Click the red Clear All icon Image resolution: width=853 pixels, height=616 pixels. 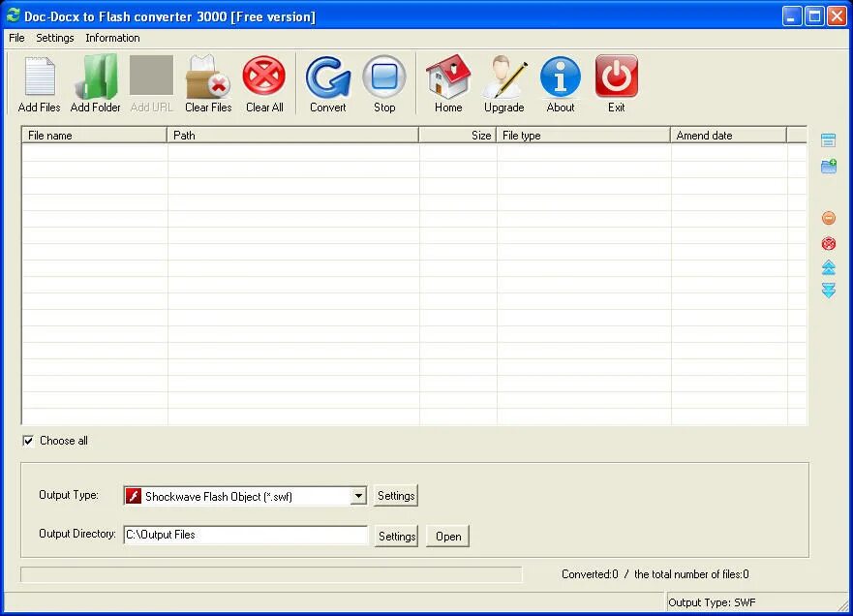pyautogui.click(x=264, y=76)
